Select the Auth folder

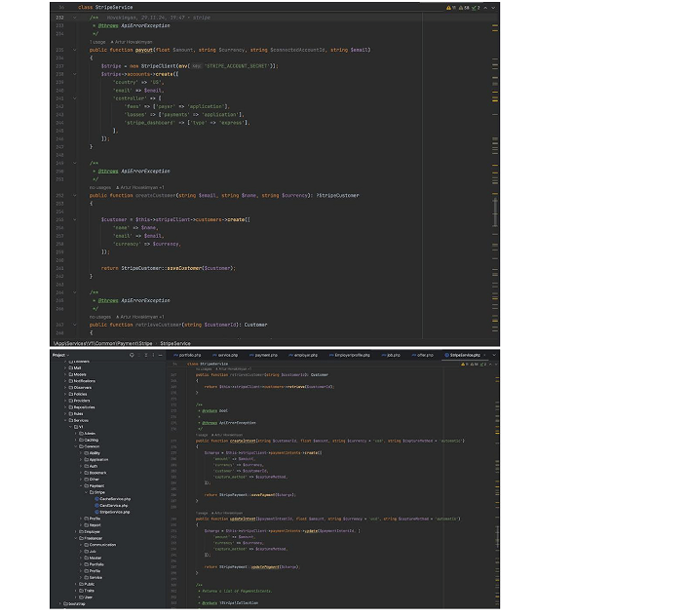(93, 466)
